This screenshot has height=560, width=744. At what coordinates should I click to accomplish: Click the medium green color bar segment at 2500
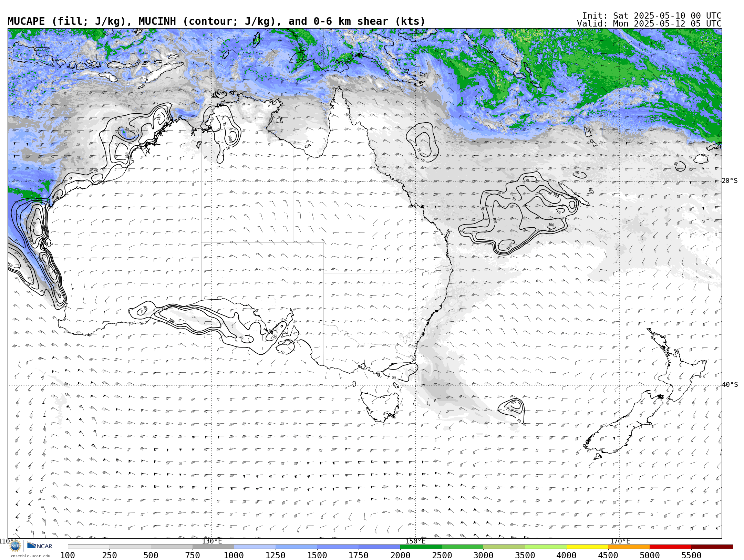(x=463, y=547)
